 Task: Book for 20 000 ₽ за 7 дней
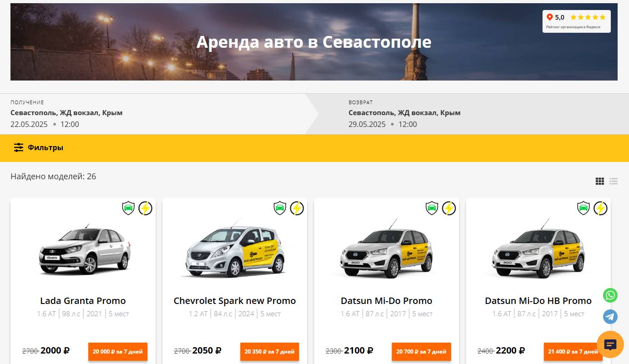click(118, 351)
